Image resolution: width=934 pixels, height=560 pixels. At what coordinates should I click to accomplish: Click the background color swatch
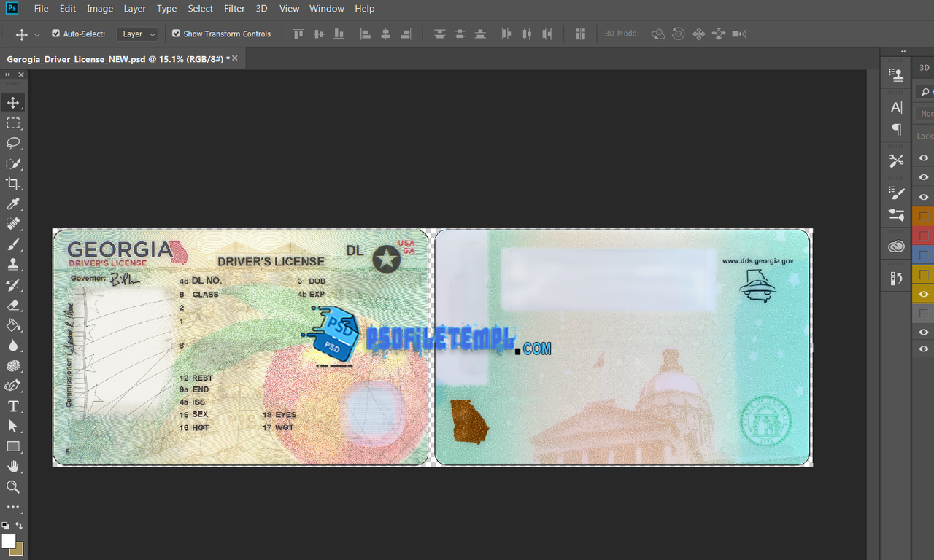[18, 550]
